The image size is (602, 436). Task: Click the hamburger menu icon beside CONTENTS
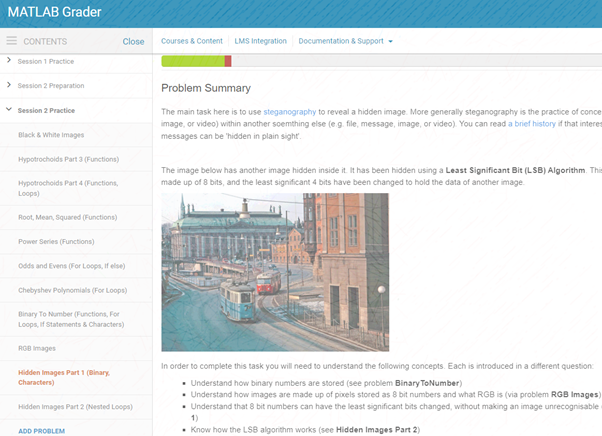pos(12,41)
